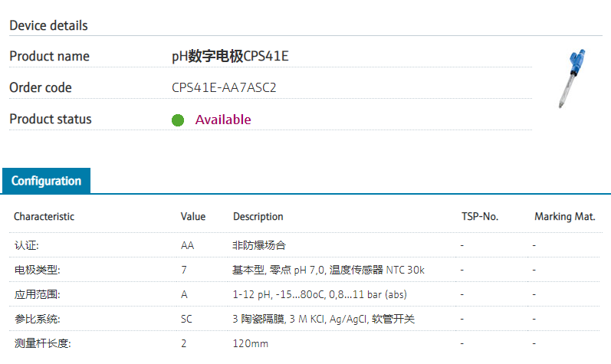Click the 电极类型 row label
Image resolution: width=611 pixels, height=364 pixels.
point(37,270)
